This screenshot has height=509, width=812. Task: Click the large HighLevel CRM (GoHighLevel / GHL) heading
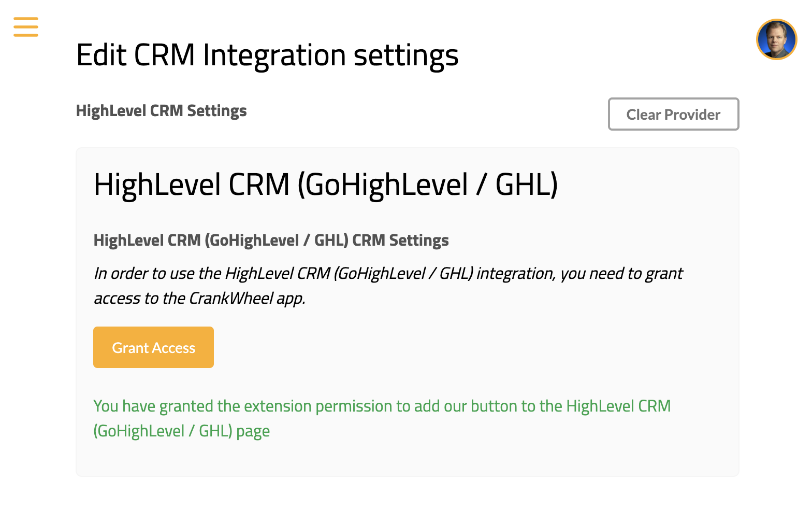[x=325, y=185]
